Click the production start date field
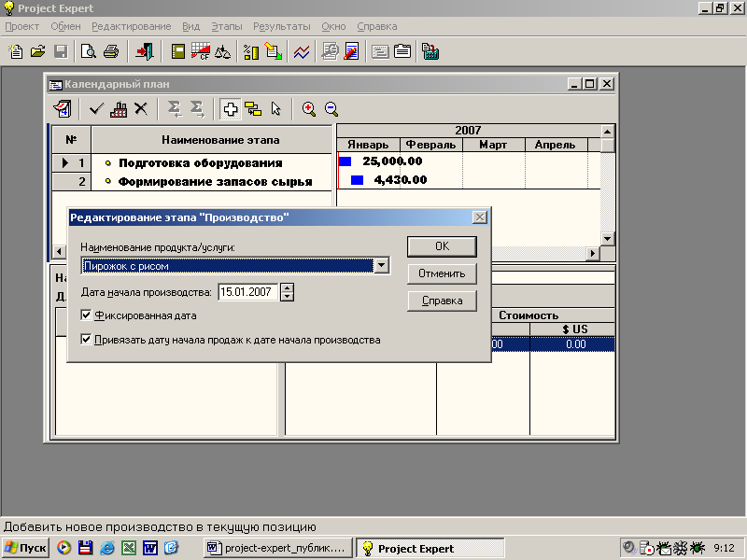The width and height of the screenshot is (747, 560). tap(248, 292)
